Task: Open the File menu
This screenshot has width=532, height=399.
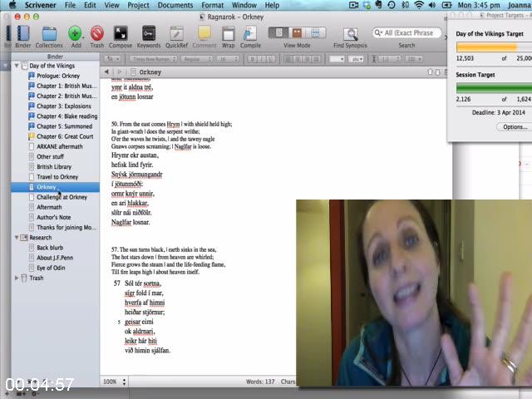Action: tap(70, 5)
